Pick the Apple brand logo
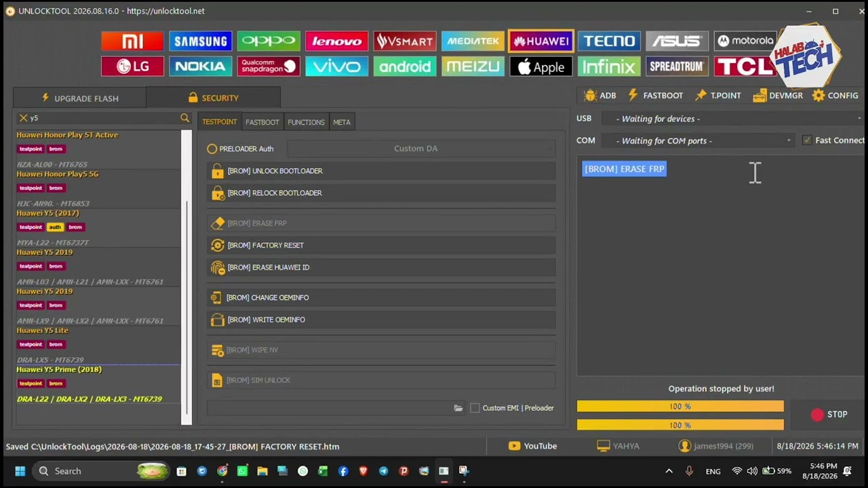 tap(541, 66)
